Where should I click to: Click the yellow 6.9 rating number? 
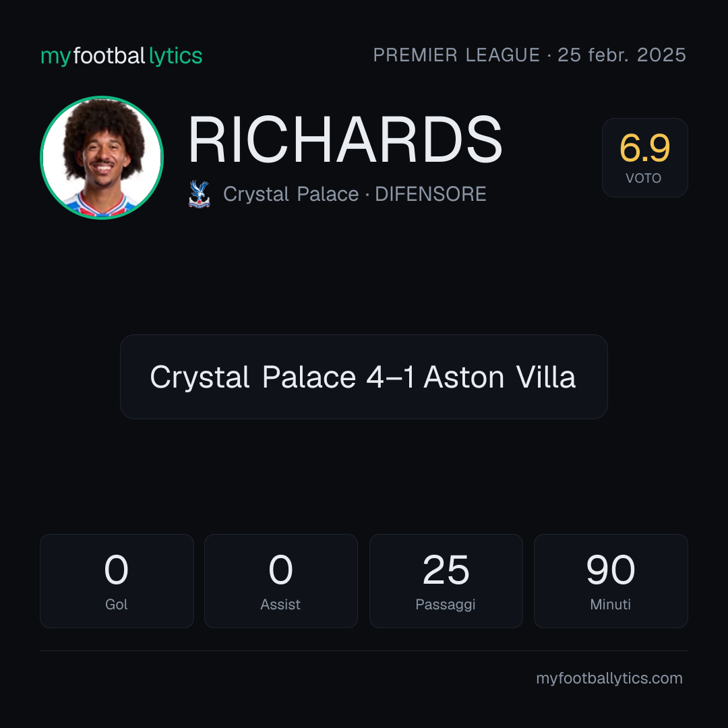pyautogui.click(x=645, y=148)
